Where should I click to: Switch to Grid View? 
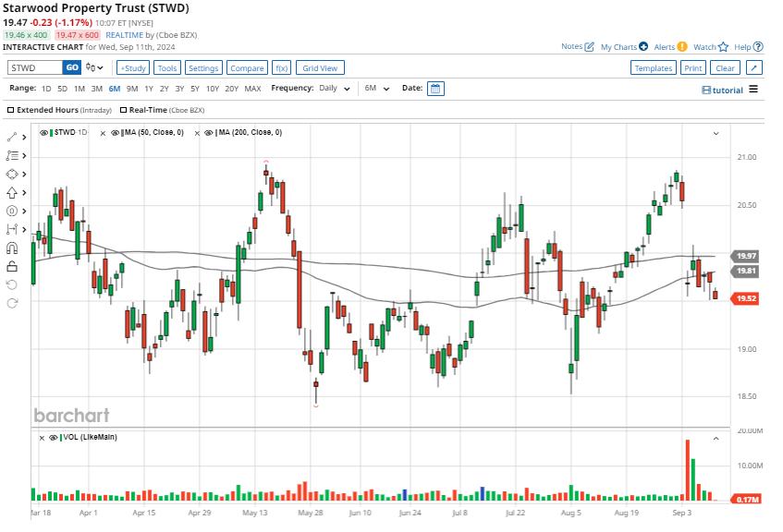[320, 67]
